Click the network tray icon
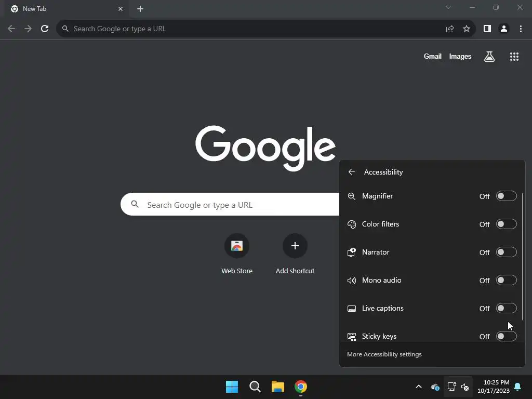The height and width of the screenshot is (399, 532). pyautogui.click(x=452, y=387)
